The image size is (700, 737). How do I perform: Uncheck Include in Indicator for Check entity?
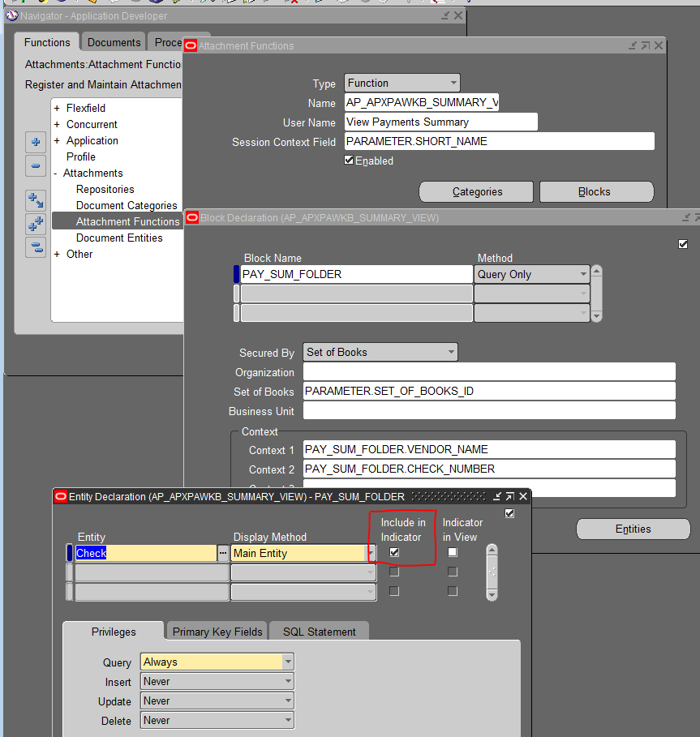coord(396,552)
